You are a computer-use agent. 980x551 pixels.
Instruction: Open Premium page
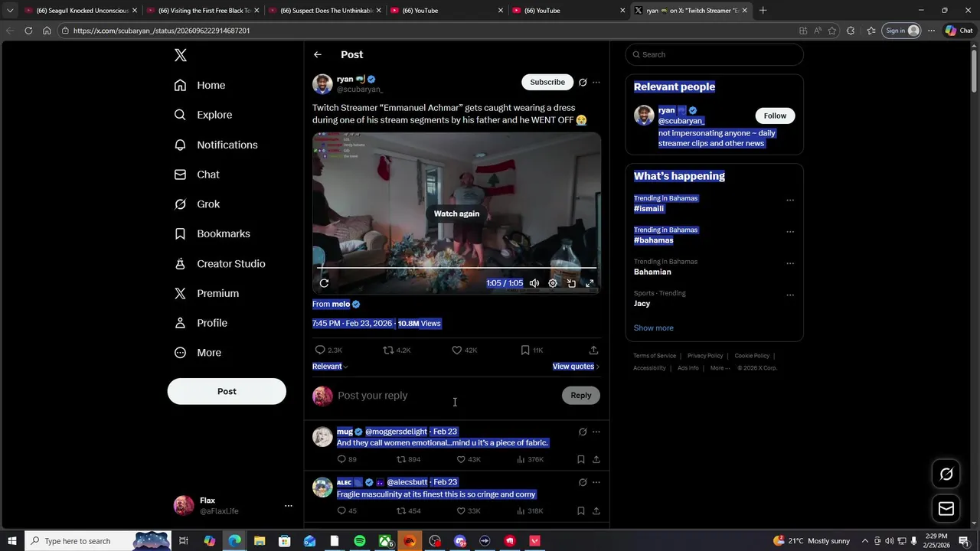pyautogui.click(x=207, y=293)
